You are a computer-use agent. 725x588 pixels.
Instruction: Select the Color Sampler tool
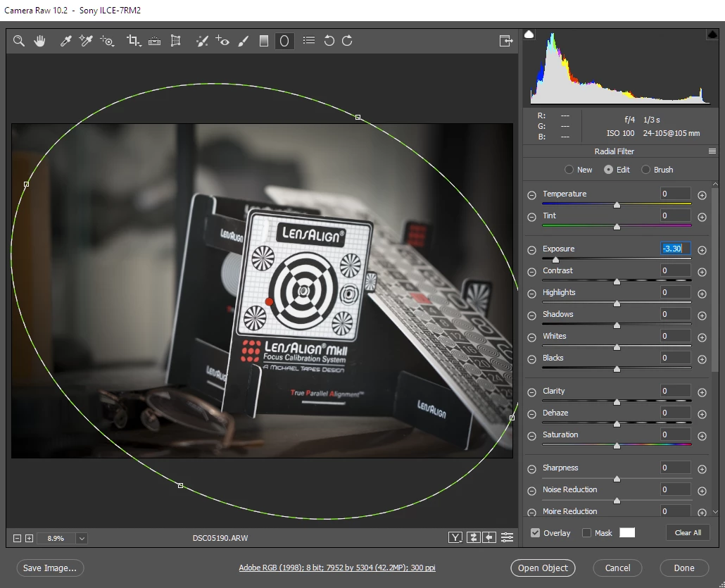pos(86,41)
